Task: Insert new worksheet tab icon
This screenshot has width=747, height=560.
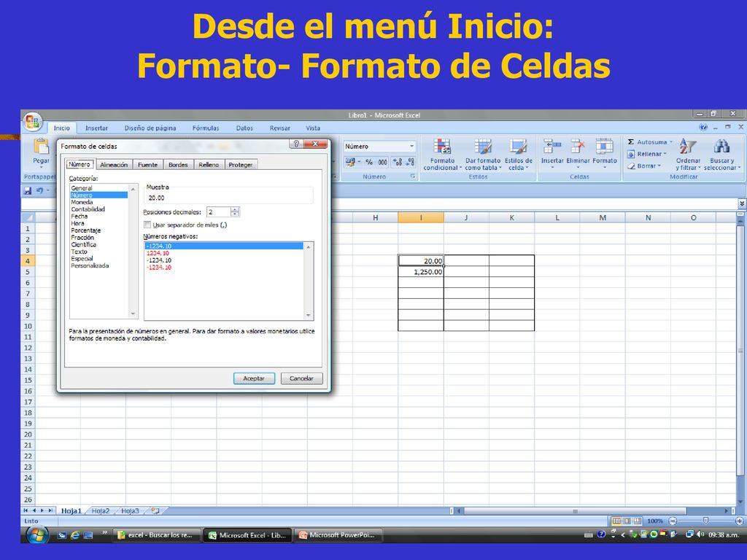Action: pyautogui.click(x=155, y=510)
